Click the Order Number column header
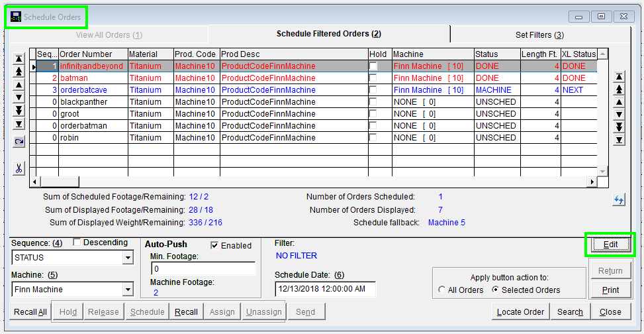 coord(93,54)
